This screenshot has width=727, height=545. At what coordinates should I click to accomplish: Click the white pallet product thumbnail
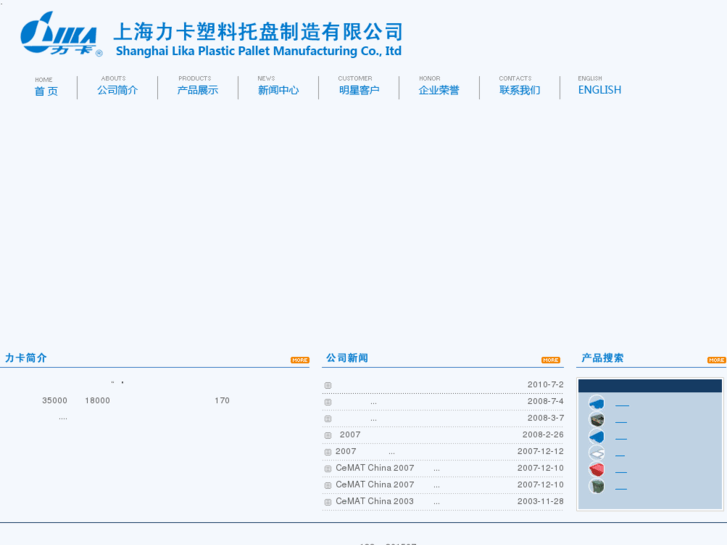597,454
